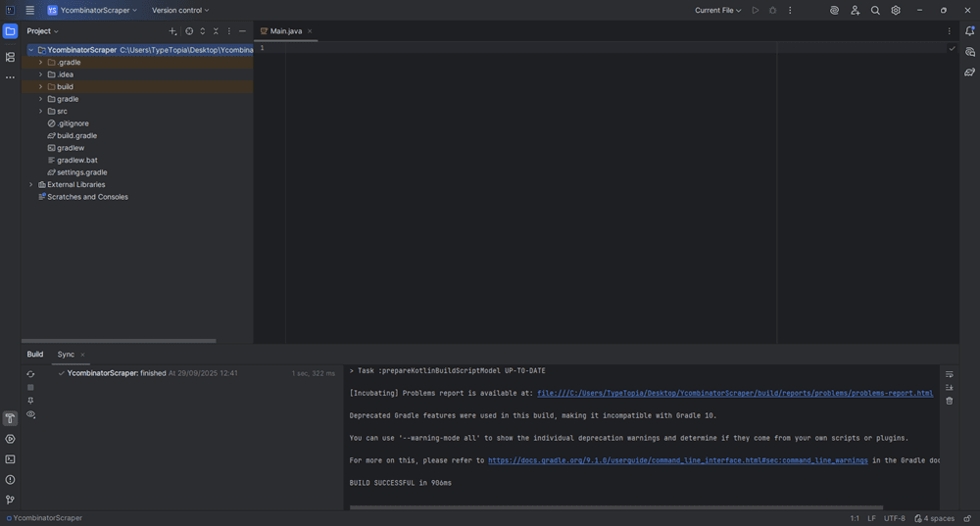This screenshot has width=980, height=526.
Task: Select the Main.java editor tab
Action: click(285, 31)
